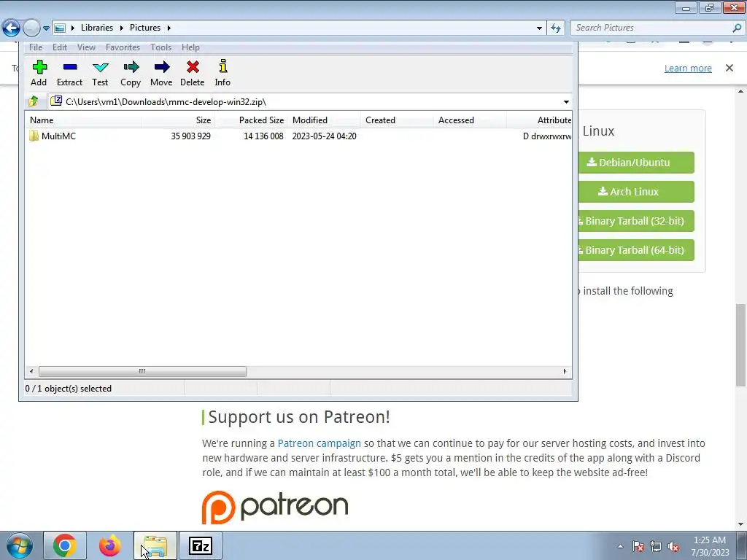Click the Pictures breadcrumb segment
747x560 pixels.
click(145, 28)
